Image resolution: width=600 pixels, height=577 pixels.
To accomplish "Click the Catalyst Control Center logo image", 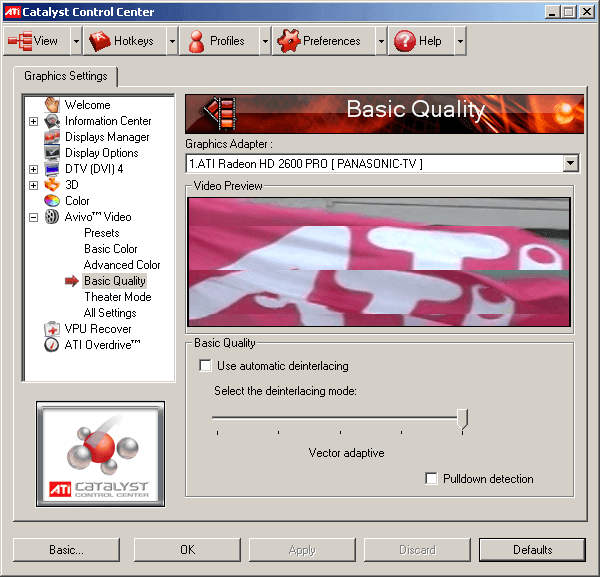I will click(101, 454).
